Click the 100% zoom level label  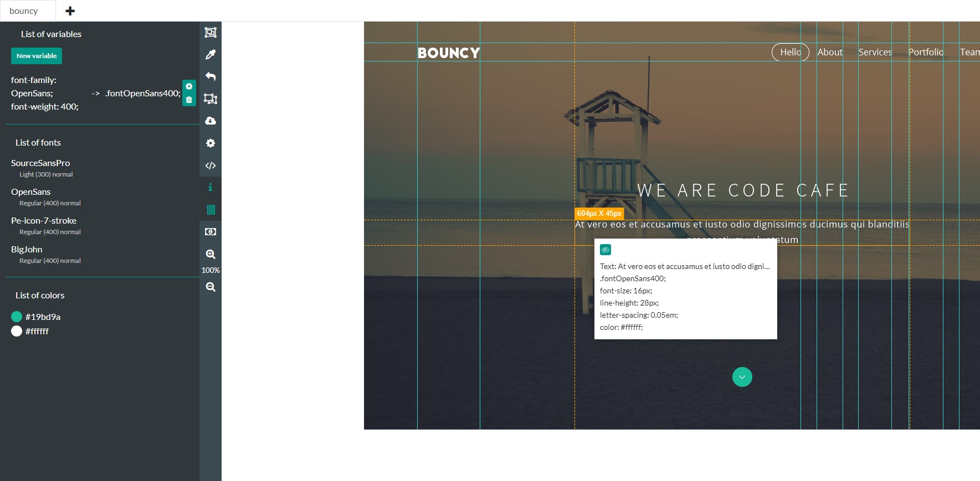tap(211, 270)
